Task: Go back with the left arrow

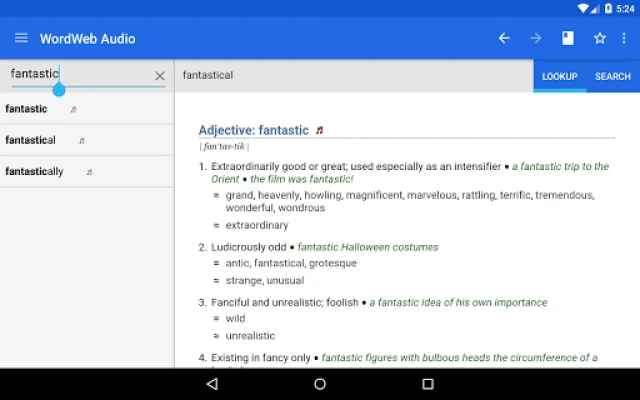Action: click(x=504, y=38)
